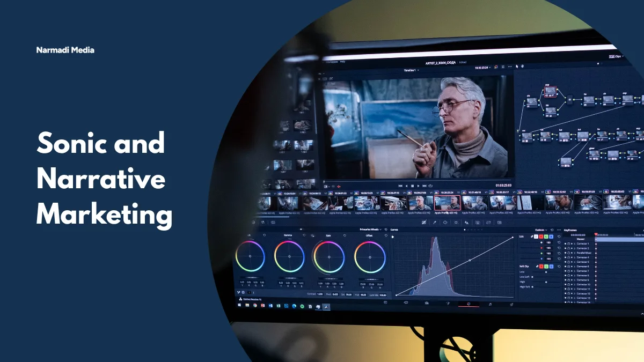Image resolution: width=644 pixels, height=362 pixels.
Task: Expand the Corrector 2 keyframe row
Action: (x=574, y=248)
